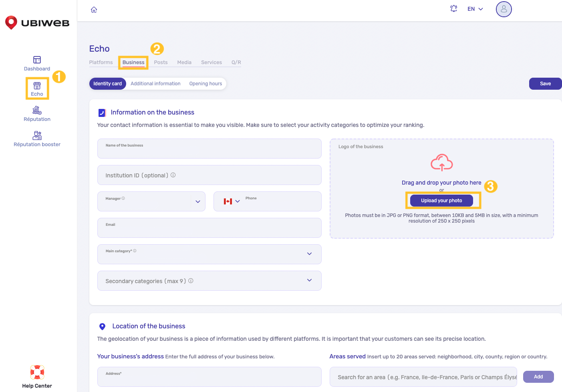
Task: Expand the phone country flag selector
Action: [232, 201]
